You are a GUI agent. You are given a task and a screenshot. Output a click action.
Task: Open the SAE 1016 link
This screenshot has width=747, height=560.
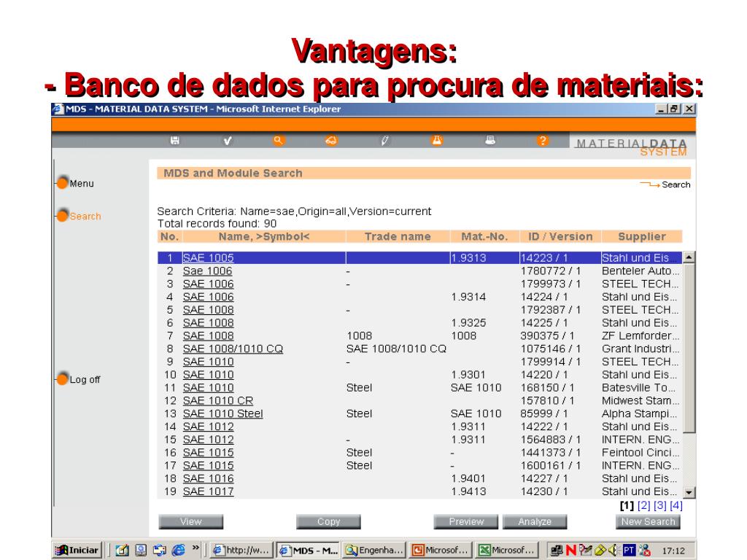(x=208, y=478)
